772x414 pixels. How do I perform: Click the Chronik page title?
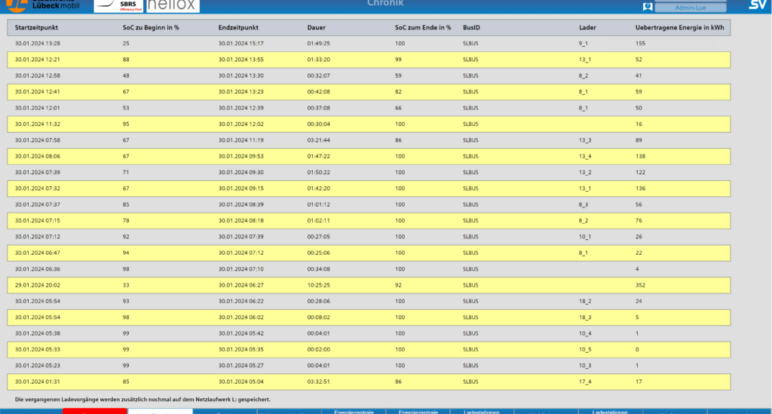pyautogui.click(x=385, y=4)
